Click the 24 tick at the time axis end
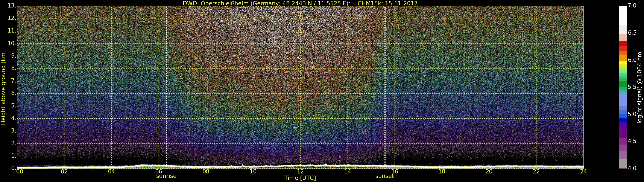 pyautogui.click(x=583, y=172)
